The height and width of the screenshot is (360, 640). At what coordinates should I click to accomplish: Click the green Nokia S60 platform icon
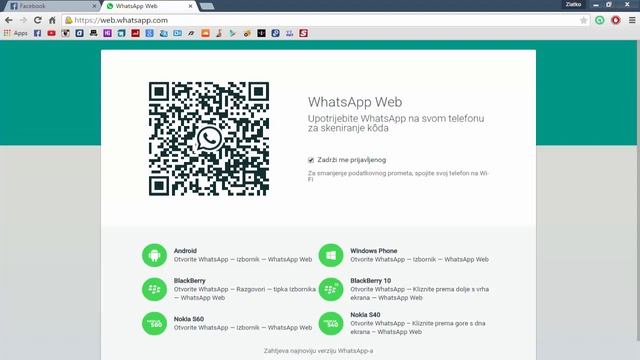coord(154,323)
